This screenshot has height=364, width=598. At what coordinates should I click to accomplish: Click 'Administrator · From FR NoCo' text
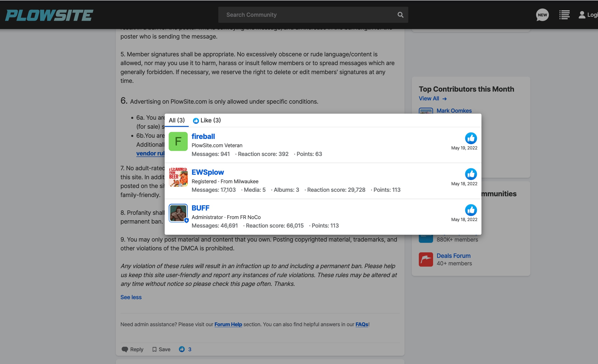226,217
